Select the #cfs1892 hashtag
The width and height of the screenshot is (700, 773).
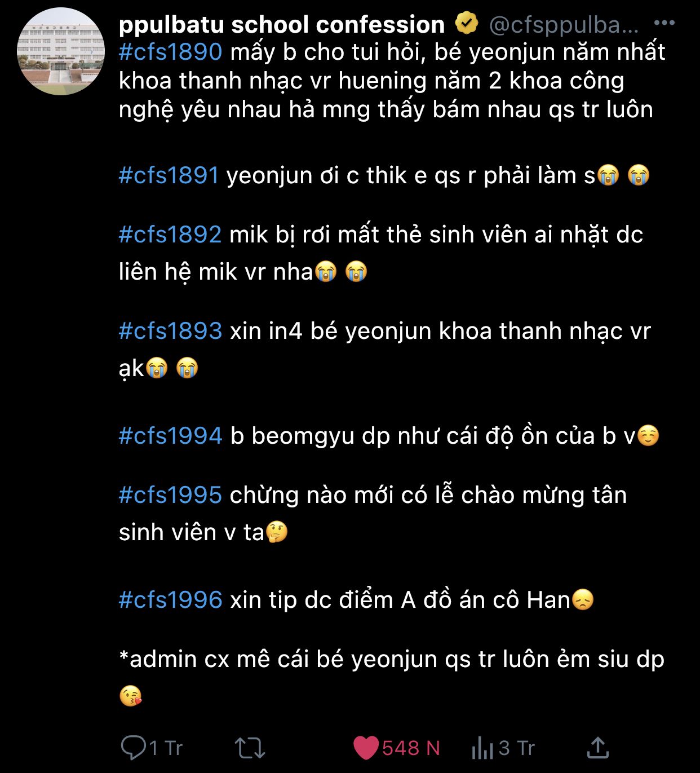(170, 235)
